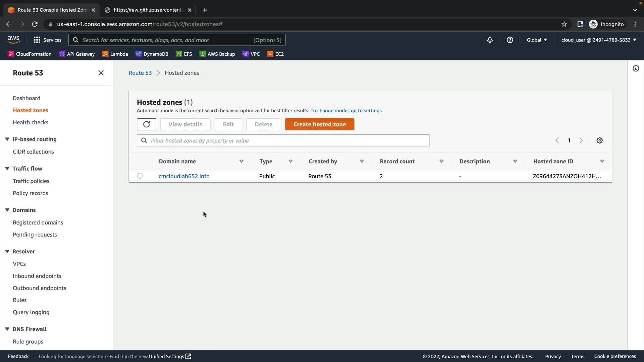Click Create hosted zone button

[x=319, y=124]
